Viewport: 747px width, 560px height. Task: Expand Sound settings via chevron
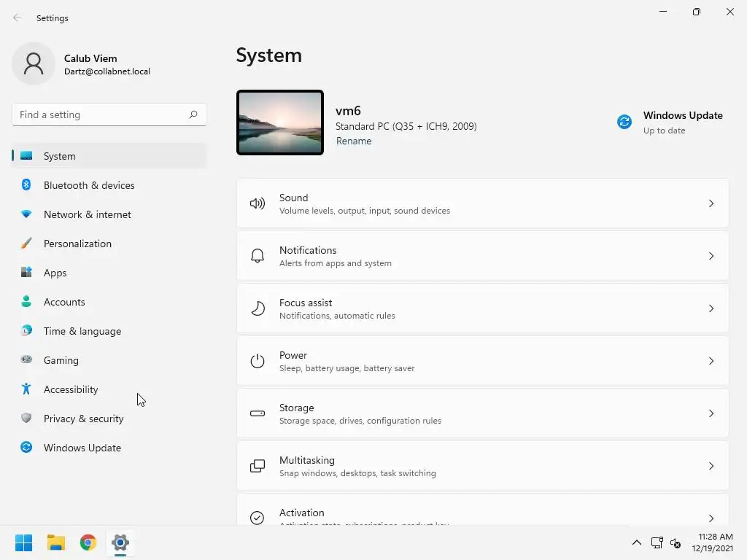(711, 204)
